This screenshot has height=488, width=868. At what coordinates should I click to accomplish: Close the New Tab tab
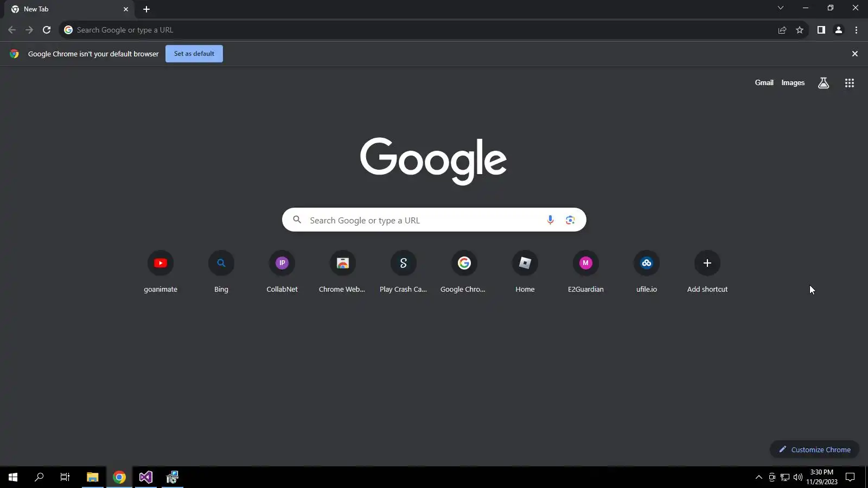coord(126,9)
